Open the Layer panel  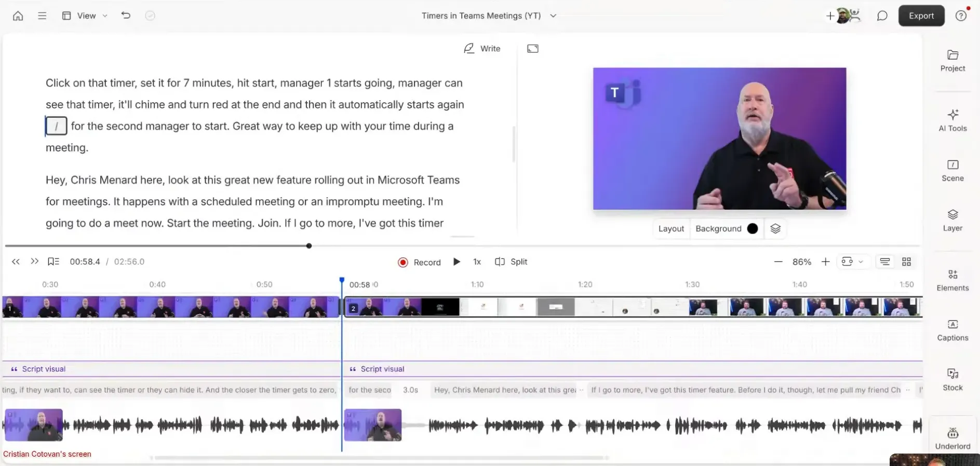pyautogui.click(x=952, y=221)
